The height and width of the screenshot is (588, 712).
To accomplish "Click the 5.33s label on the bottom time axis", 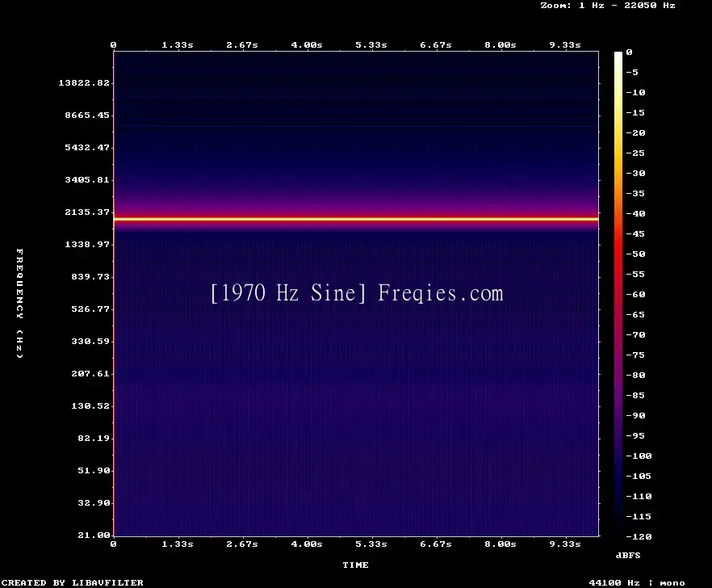I will tap(371, 544).
